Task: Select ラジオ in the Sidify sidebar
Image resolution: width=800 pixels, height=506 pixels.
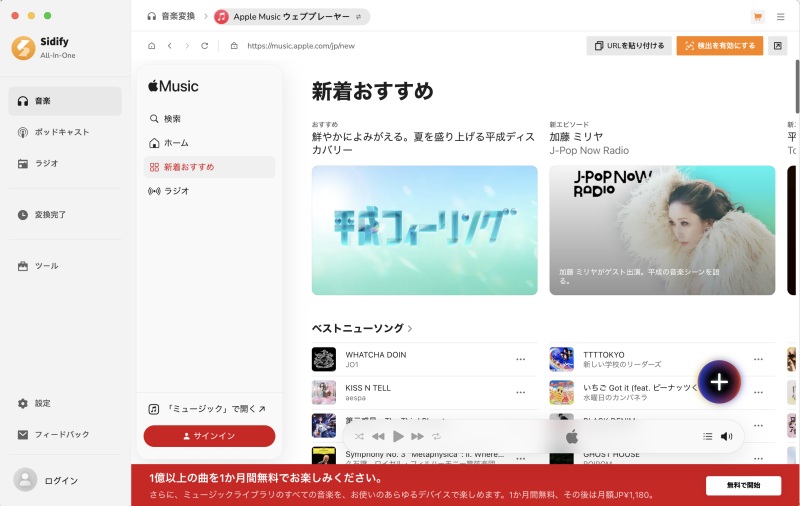Action: tap(65, 163)
